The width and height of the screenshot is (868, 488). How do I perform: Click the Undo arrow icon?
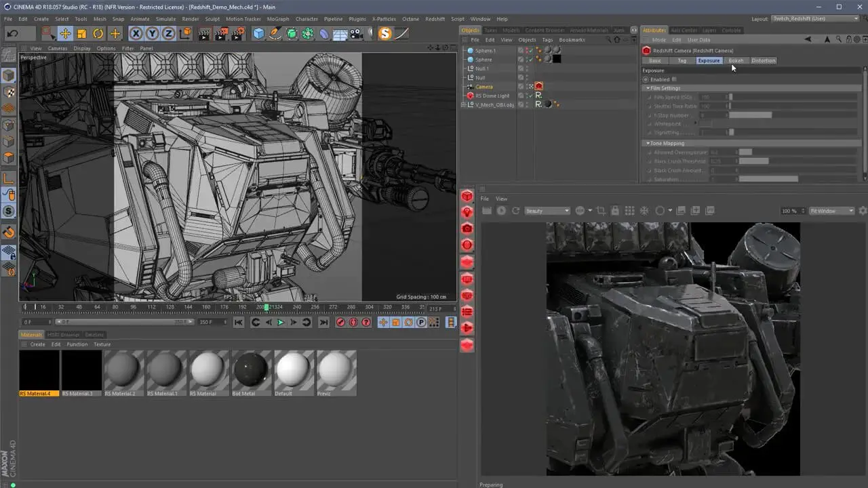click(12, 33)
